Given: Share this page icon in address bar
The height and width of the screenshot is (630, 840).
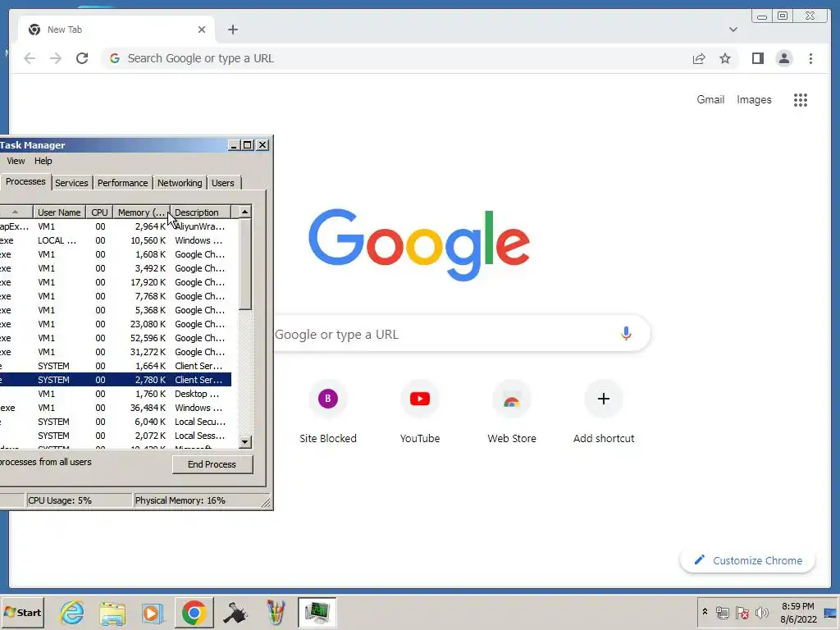Looking at the screenshot, I should [699, 58].
